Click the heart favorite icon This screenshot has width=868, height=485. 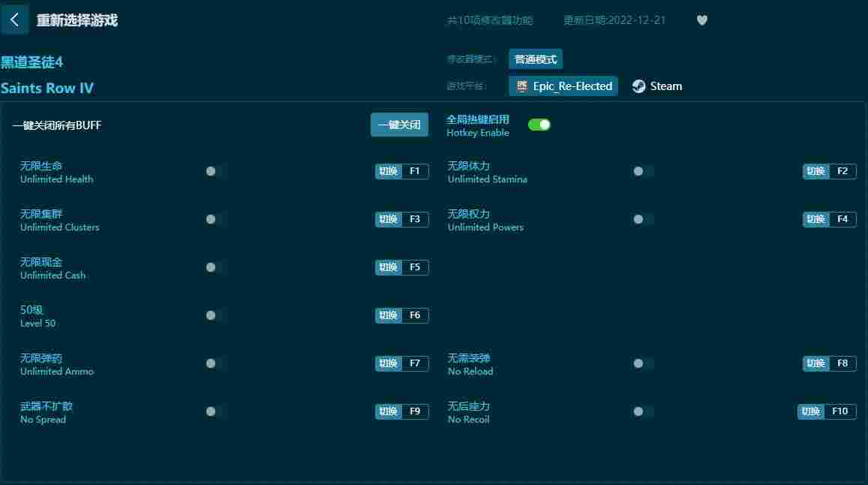(x=702, y=20)
